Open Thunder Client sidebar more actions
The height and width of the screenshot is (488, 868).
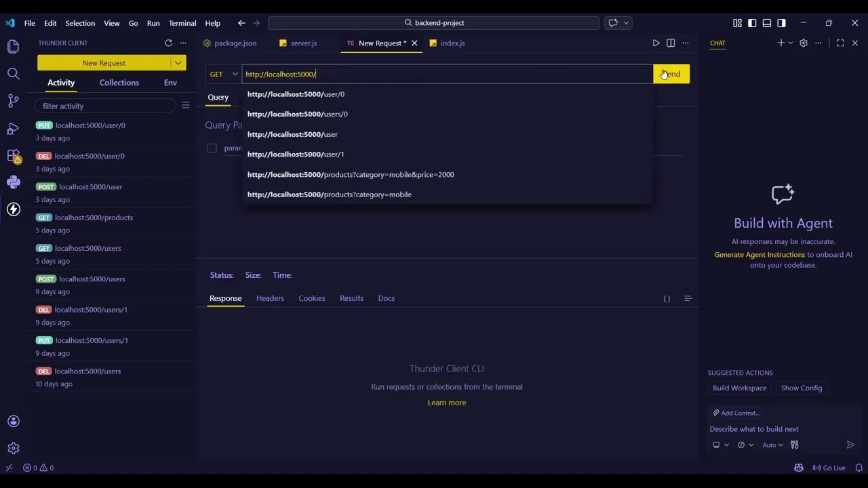click(x=183, y=43)
